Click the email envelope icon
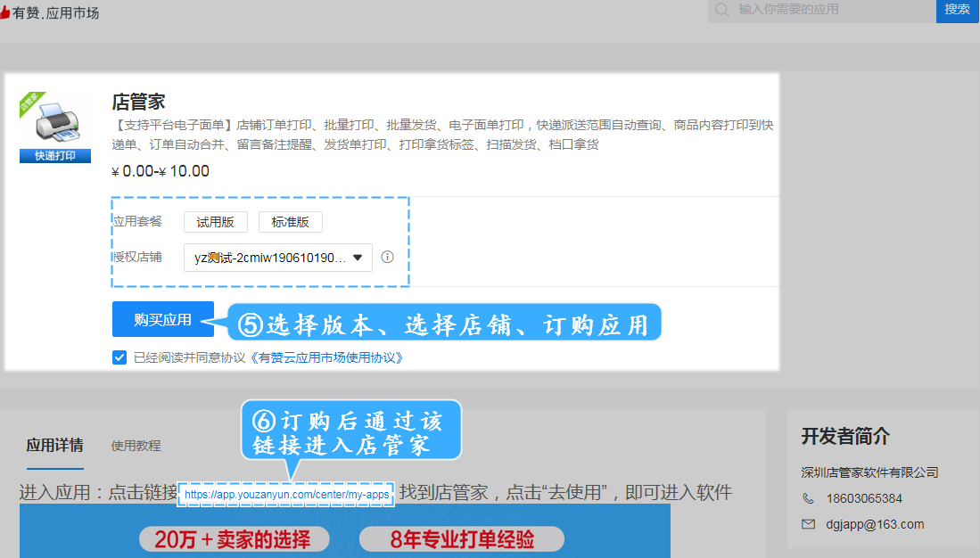The image size is (980, 558). point(808,524)
